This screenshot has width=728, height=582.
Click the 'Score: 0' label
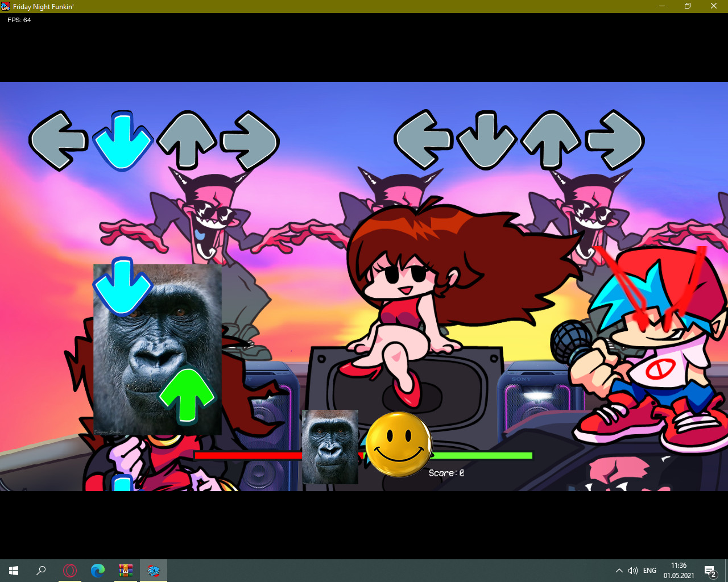[x=446, y=472]
